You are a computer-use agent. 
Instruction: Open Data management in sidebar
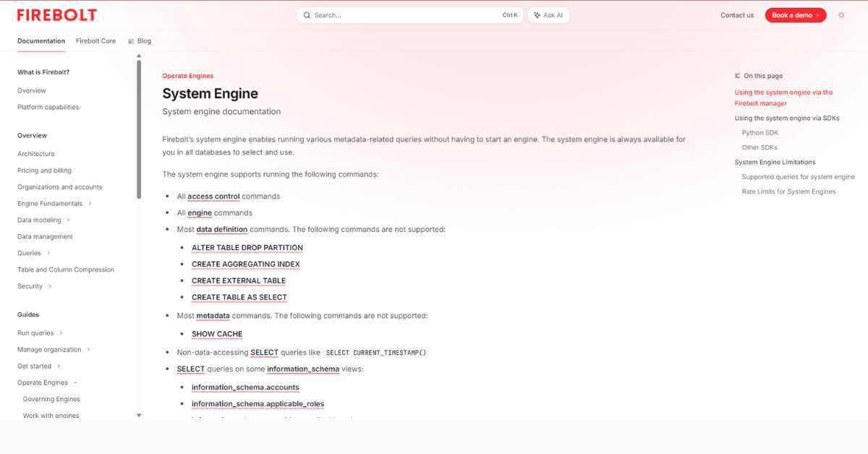coord(45,237)
